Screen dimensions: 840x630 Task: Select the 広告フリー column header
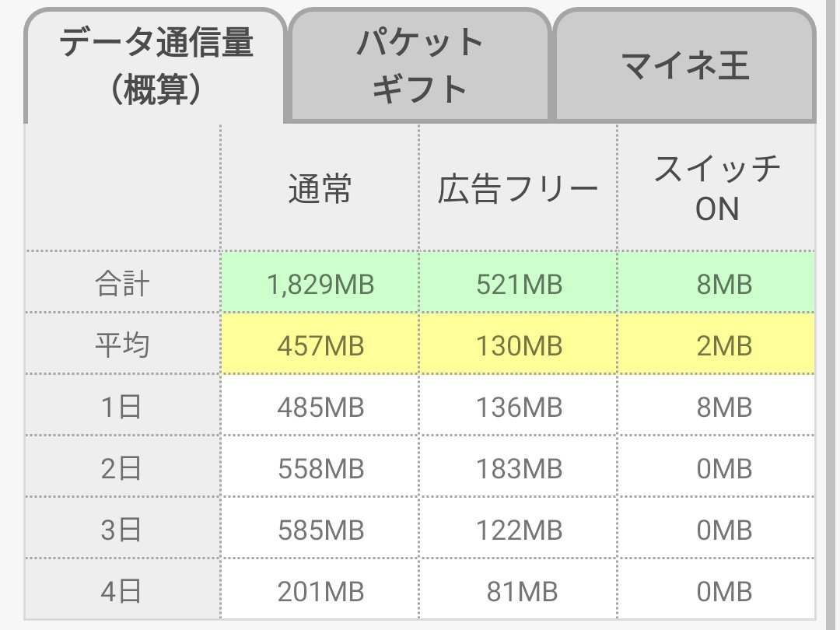[x=518, y=188]
